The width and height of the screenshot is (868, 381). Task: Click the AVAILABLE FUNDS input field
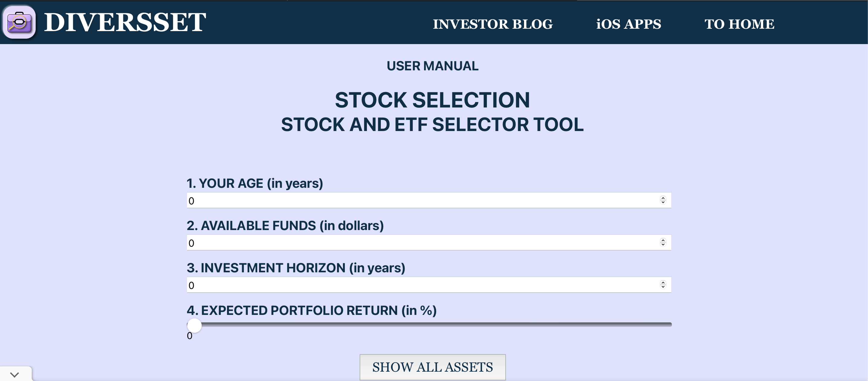pos(429,243)
